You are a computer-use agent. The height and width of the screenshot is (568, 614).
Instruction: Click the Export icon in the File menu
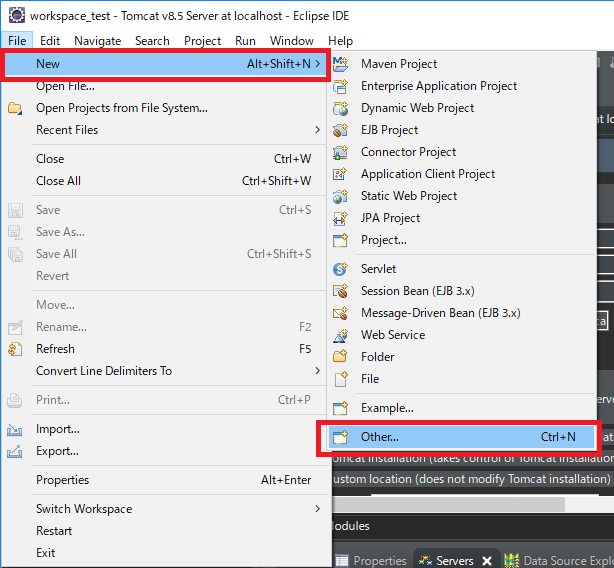15,451
